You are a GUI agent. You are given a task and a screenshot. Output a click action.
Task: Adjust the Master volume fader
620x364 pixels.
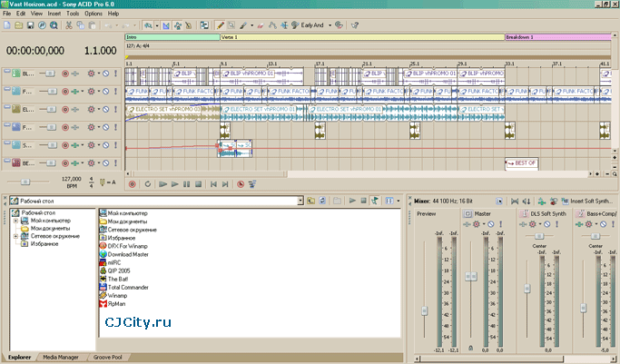coord(470,276)
